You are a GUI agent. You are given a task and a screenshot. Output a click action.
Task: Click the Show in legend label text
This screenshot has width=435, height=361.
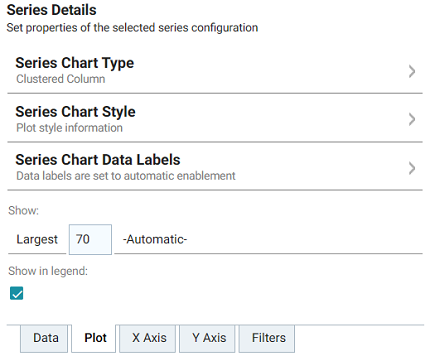[x=48, y=271]
